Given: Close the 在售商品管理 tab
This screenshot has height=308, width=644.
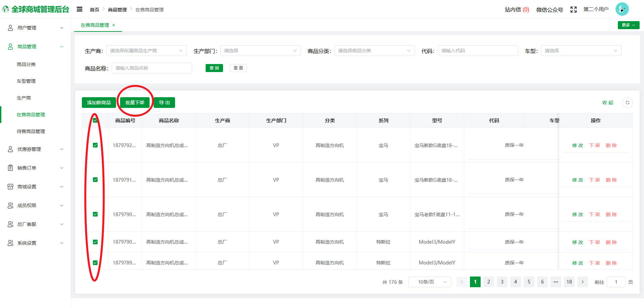Looking at the screenshot, I should (x=114, y=25).
